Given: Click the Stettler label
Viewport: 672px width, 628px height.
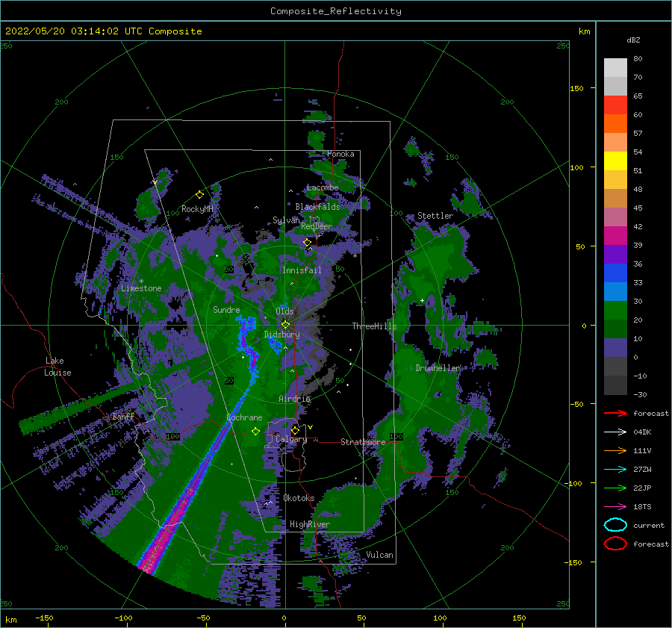Looking at the screenshot, I should click(435, 216).
